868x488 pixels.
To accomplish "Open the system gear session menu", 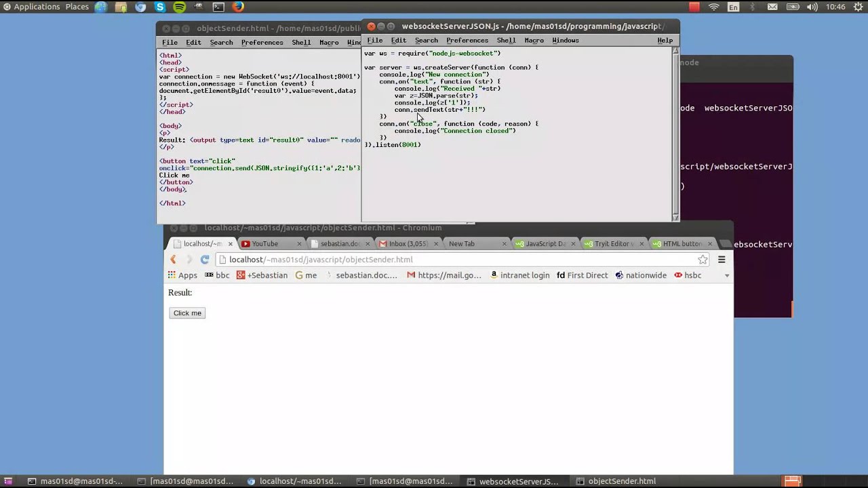I will click(859, 7).
